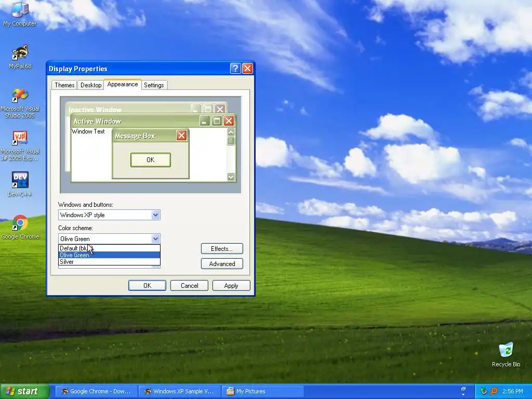Click the preview scrollbar thumb

pos(231,141)
